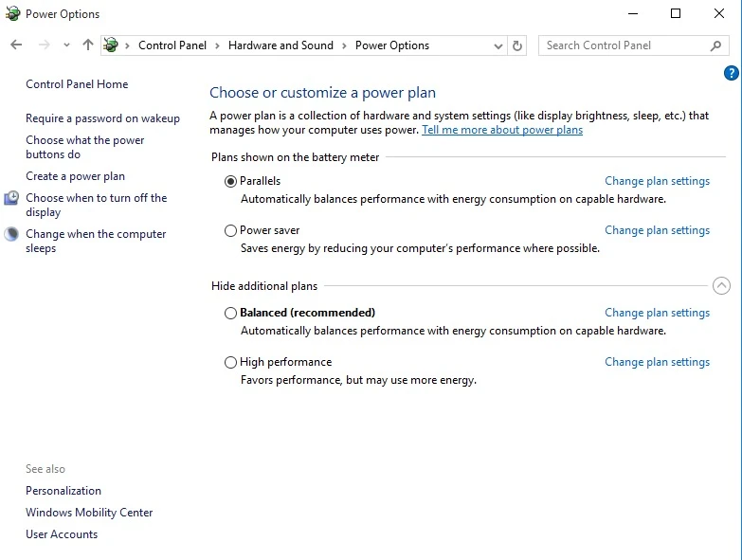The height and width of the screenshot is (560, 742).
Task: Select the Power saver plan
Action: [230, 231]
